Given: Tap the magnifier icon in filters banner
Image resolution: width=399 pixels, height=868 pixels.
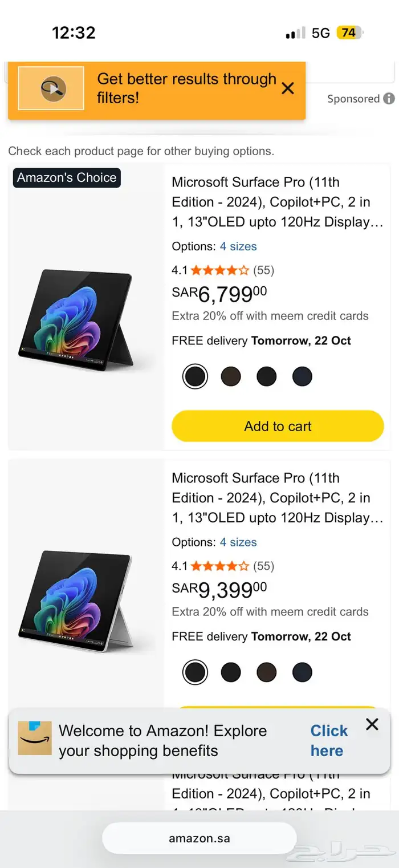Looking at the screenshot, I should pos(51,88).
